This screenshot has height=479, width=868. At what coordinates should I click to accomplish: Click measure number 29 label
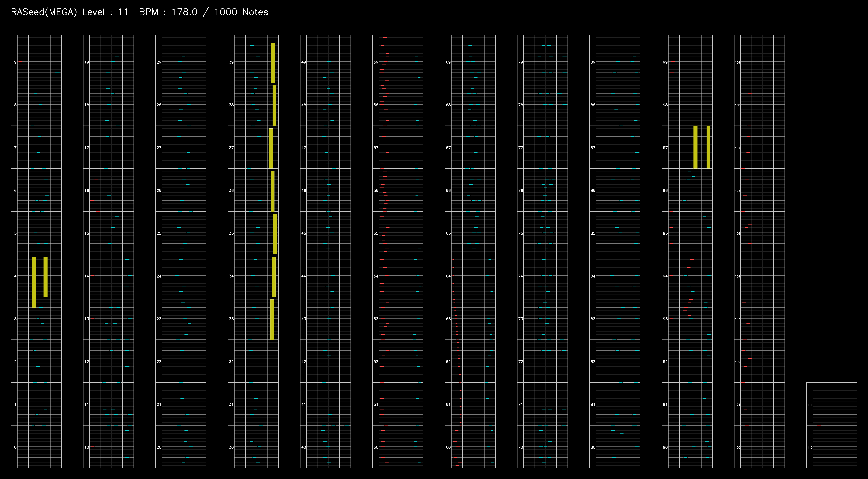159,62
